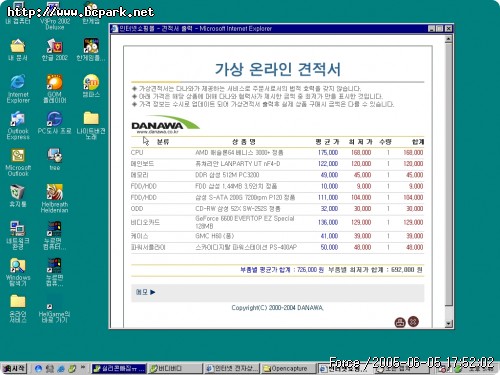Click the GeForce 6600 EVERTOP EZ product name
Screen dimensions: 500x375
click(245, 222)
